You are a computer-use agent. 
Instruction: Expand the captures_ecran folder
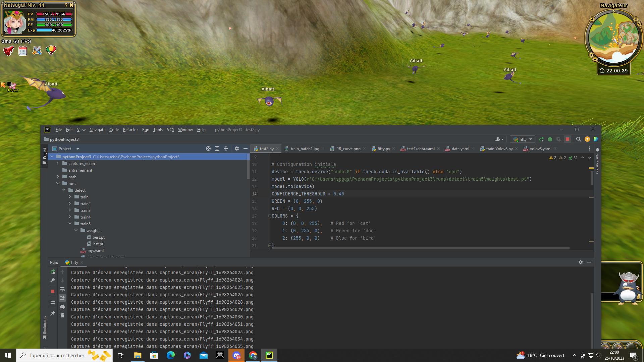58,164
